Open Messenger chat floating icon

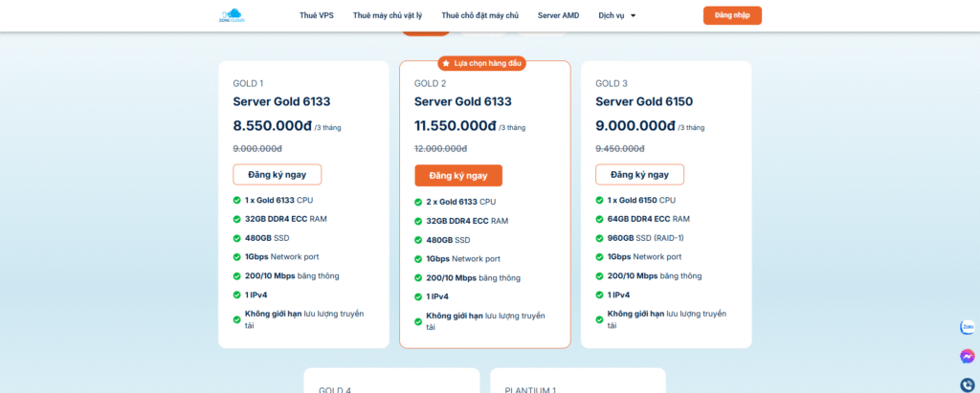[968, 356]
